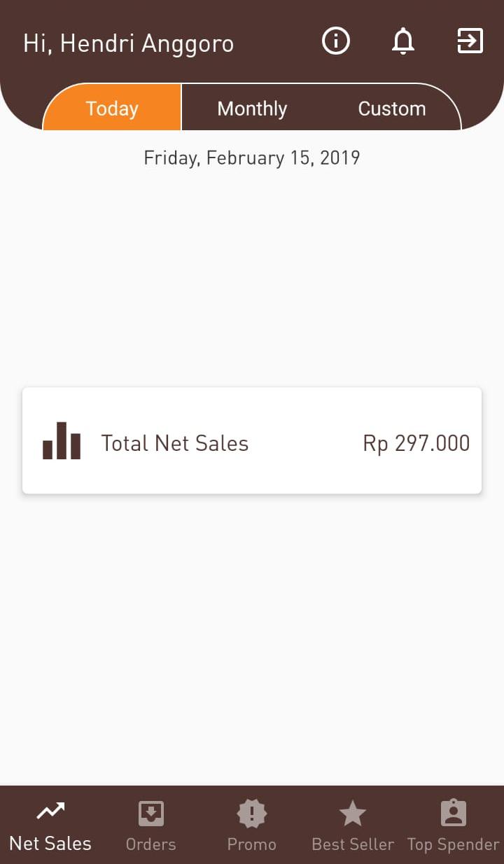Tap the Promo badge icon
Viewport: 504px width, 864px height.
pyautogui.click(x=252, y=814)
